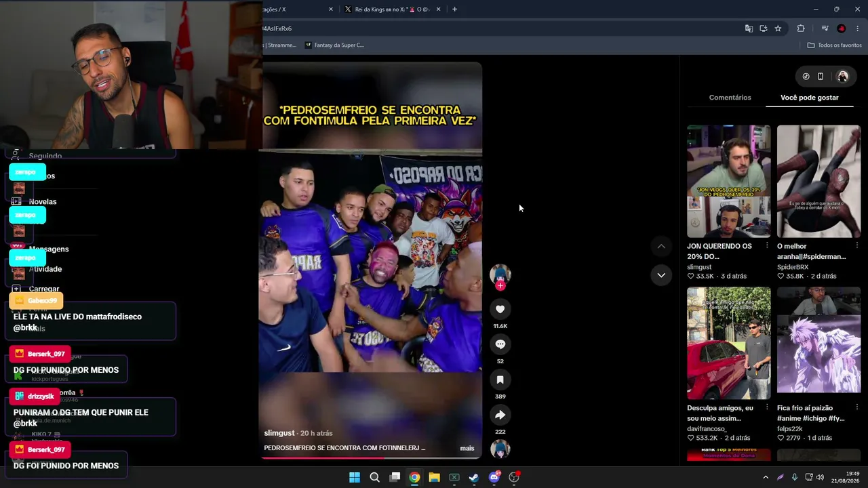Open Steam from the taskbar
Screen dimensions: 868x488
pyautogui.click(x=474, y=477)
